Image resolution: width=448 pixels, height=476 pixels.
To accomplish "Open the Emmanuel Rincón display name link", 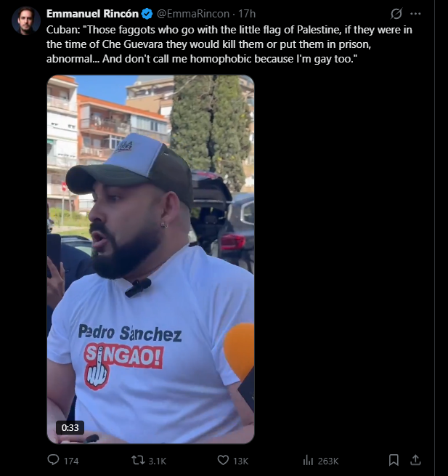I will 92,14.
